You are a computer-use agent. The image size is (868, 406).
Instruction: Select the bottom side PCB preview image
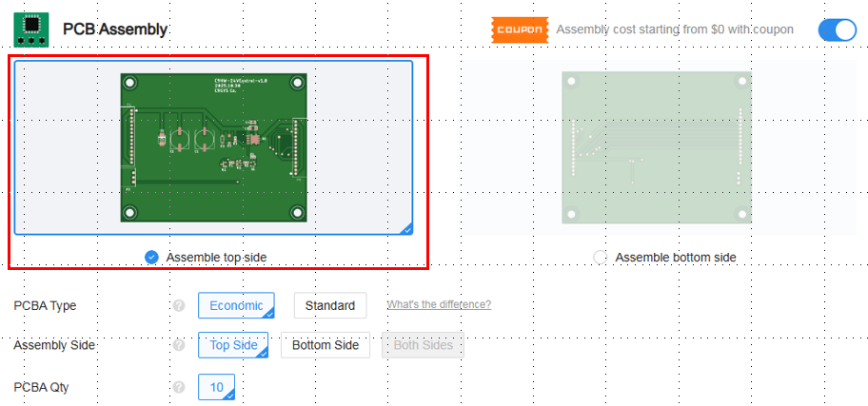click(657, 147)
